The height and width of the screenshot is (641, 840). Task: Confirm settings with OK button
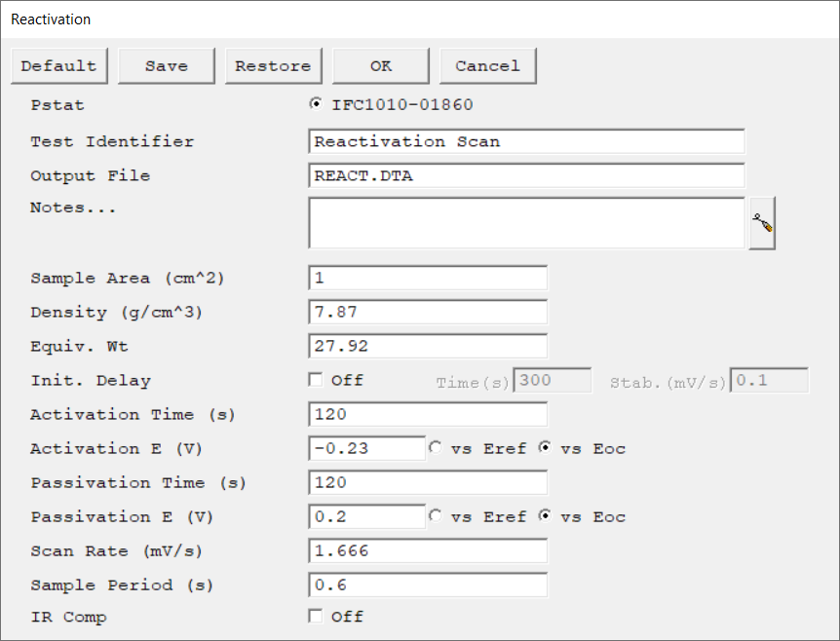click(381, 66)
